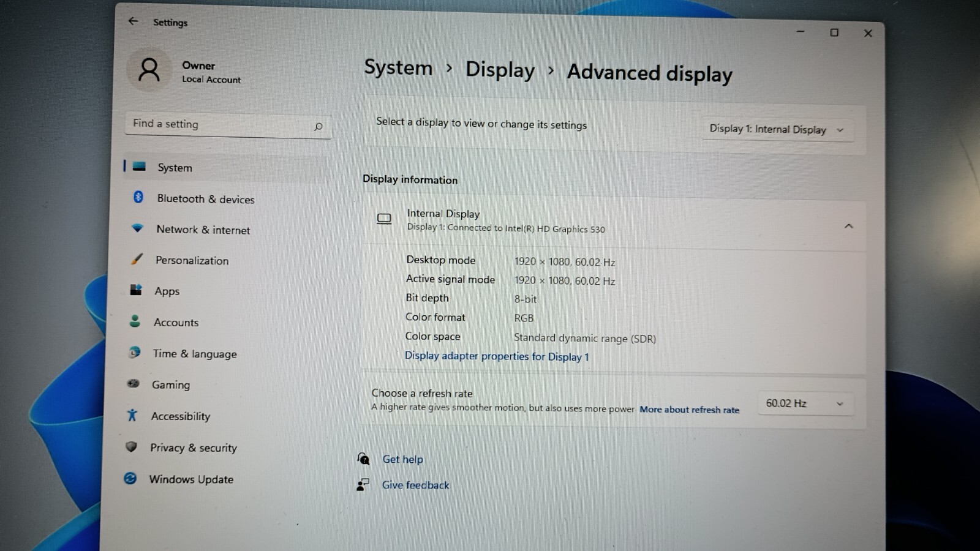Click the Find a setting search box
The height and width of the screenshot is (551, 980).
228,125
